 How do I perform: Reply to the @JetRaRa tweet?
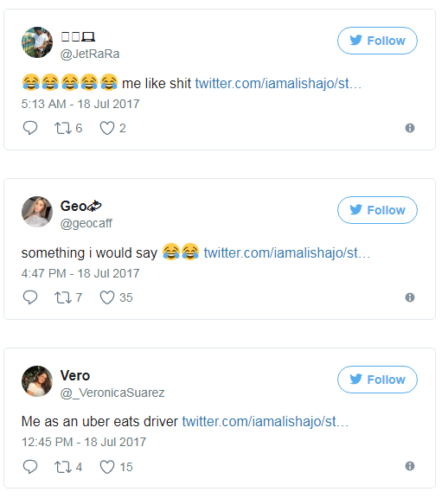click(30, 128)
